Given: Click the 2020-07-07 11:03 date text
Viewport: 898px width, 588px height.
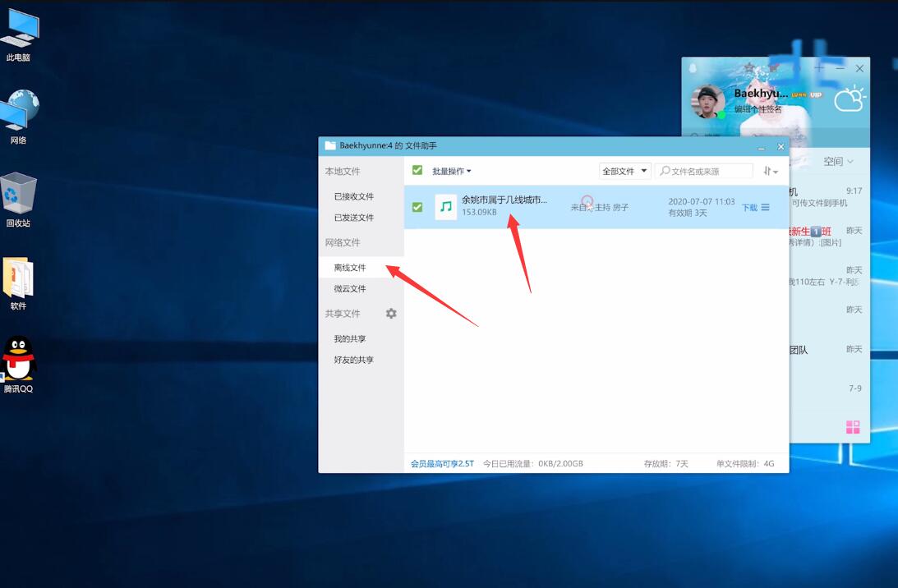Looking at the screenshot, I should [x=701, y=201].
